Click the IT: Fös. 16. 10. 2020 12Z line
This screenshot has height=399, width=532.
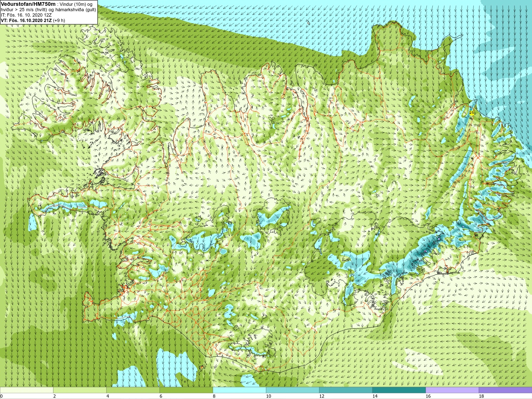(x=26, y=15)
